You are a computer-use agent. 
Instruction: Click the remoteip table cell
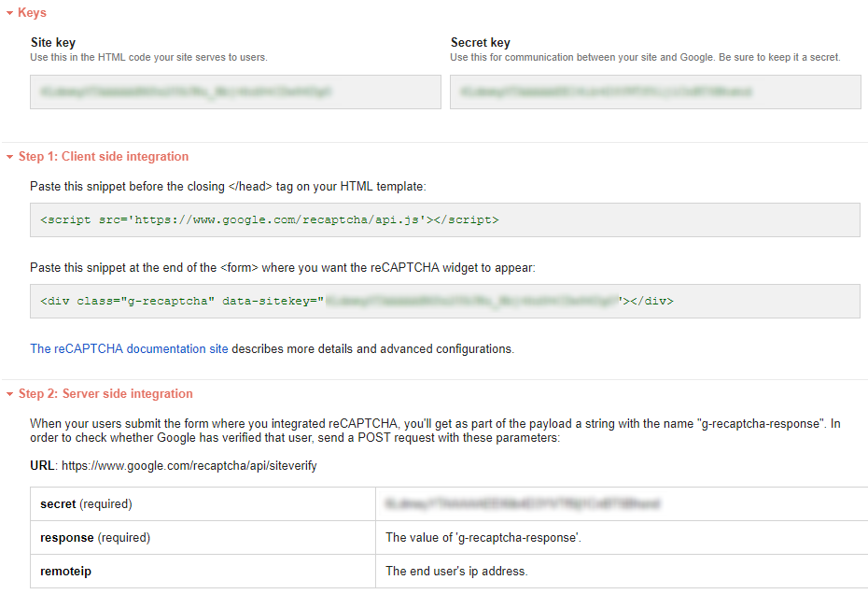[x=203, y=571]
